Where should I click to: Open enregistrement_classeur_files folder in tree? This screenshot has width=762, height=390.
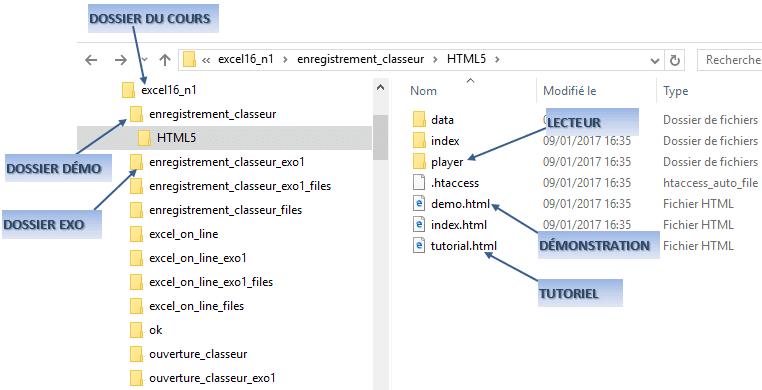[x=225, y=210]
